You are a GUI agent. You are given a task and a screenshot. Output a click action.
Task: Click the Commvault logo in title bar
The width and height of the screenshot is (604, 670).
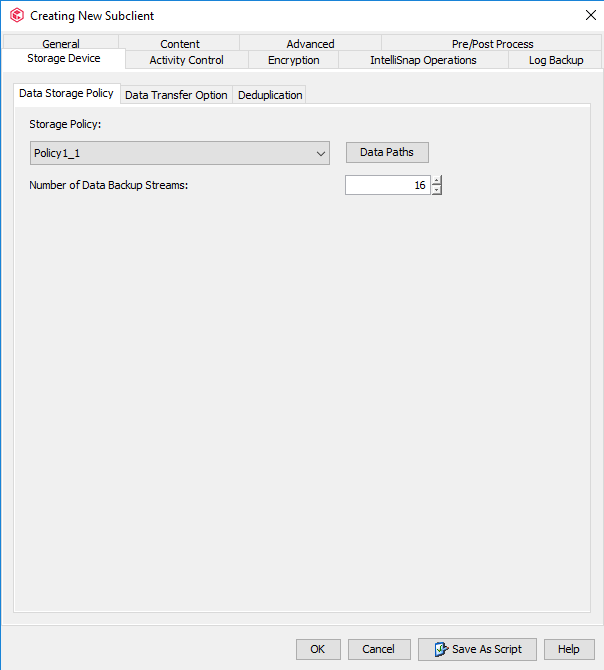coord(16,16)
